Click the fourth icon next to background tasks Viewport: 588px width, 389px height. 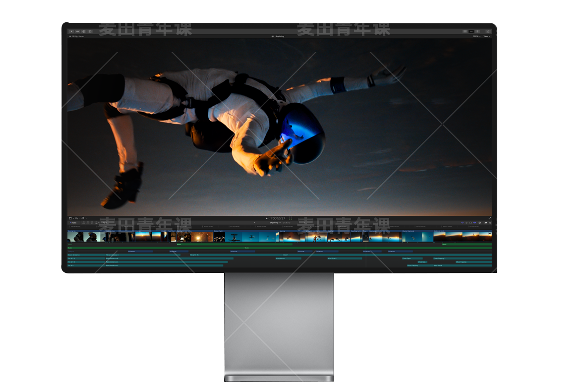tap(90, 32)
